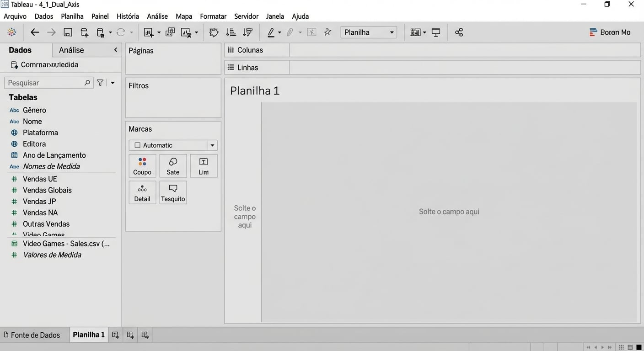
Task: Click the Label mark icon
Action: (203, 165)
